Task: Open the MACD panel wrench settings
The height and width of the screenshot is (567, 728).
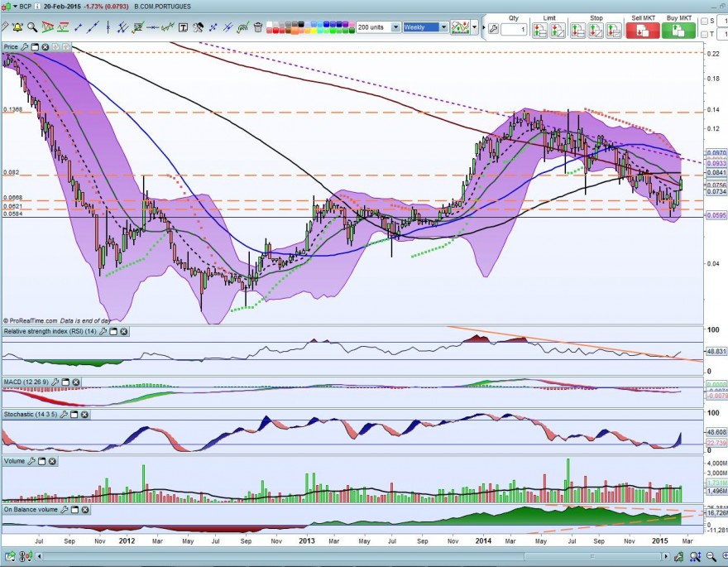Action: coord(55,382)
